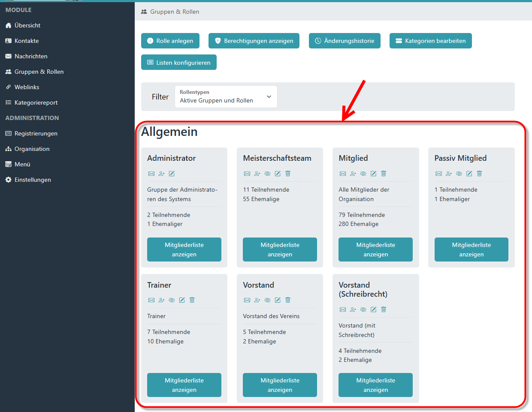Open the Rollentypen filter dropdown
The image size is (532, 412).
click(x=226, y=96)
